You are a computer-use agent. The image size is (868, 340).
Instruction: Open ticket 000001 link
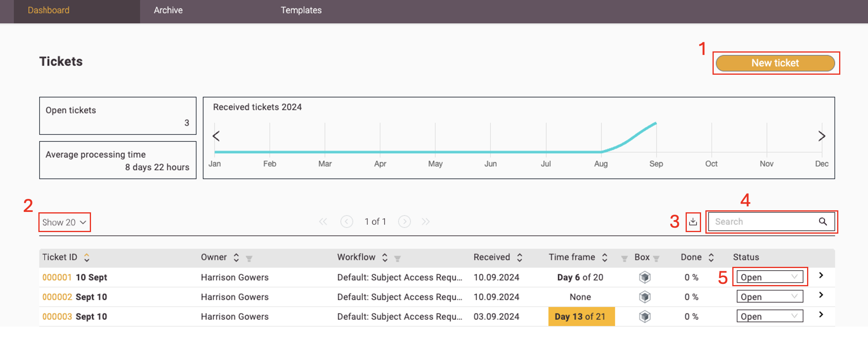click(57, 277)
